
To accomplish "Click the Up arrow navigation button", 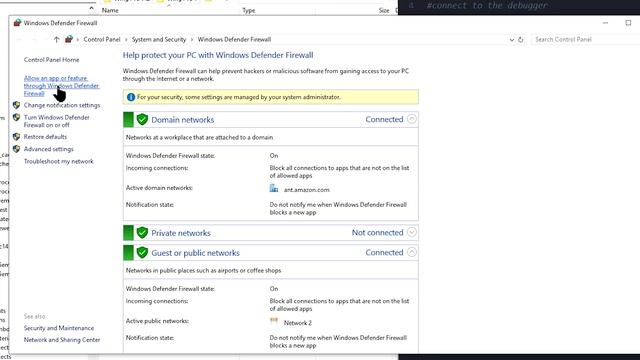I will 56,40.
